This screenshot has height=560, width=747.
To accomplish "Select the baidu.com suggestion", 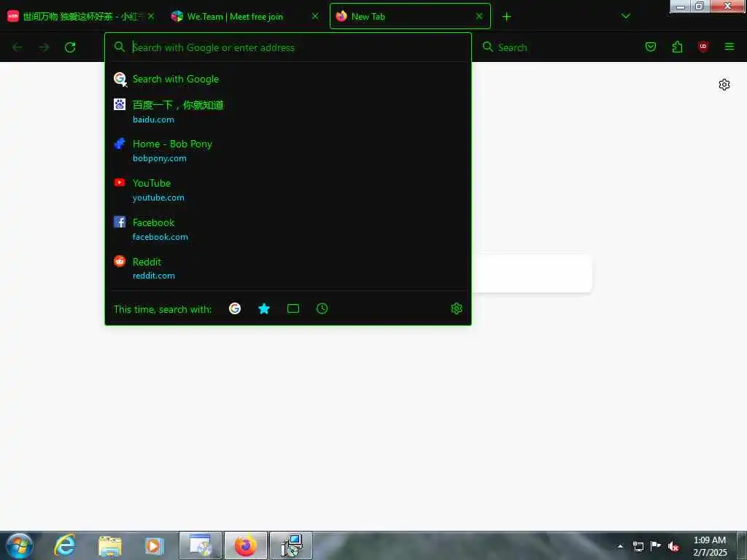I will [288, 112].
